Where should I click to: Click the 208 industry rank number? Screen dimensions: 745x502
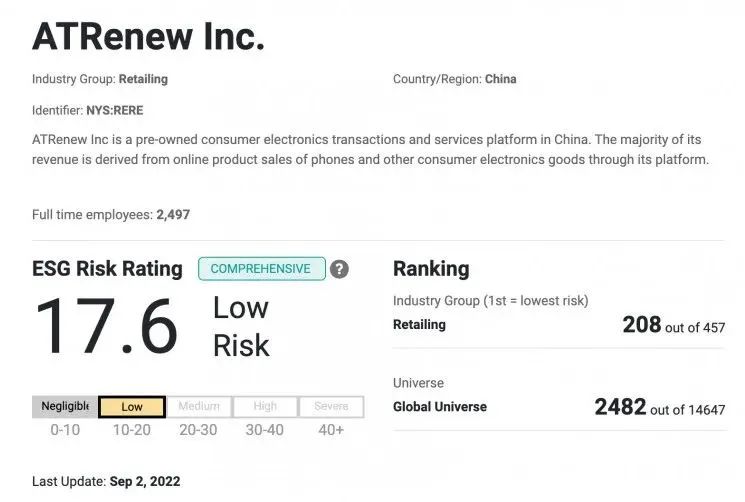[x=641, y=325]
